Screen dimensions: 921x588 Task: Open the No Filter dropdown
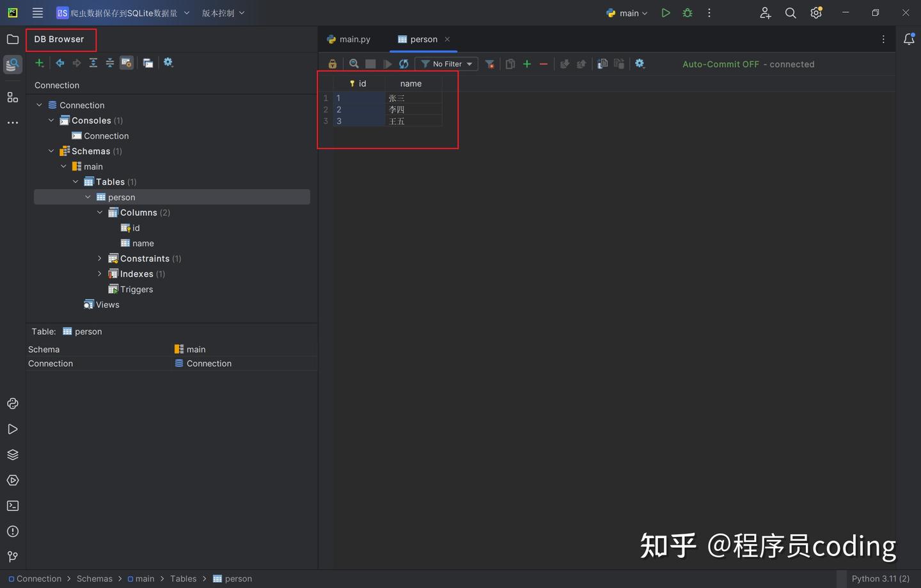click(x=446, y=64)
